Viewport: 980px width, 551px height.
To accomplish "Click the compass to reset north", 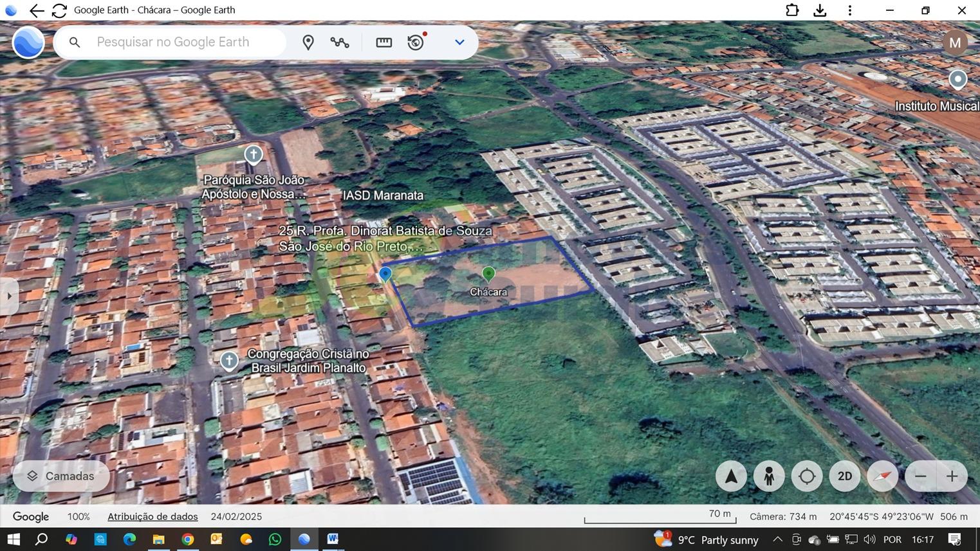I will tap(882, 476).
